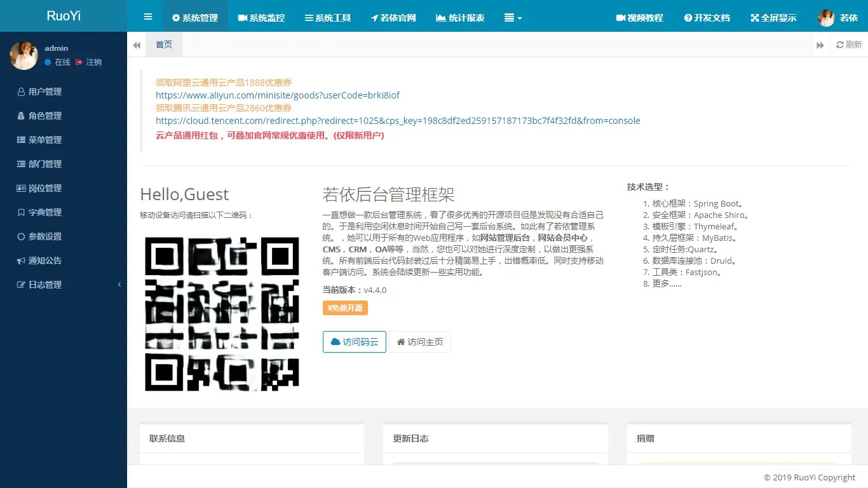
Task: Click 安全框架：Apache Shiro list item
Action: (701, 215)
